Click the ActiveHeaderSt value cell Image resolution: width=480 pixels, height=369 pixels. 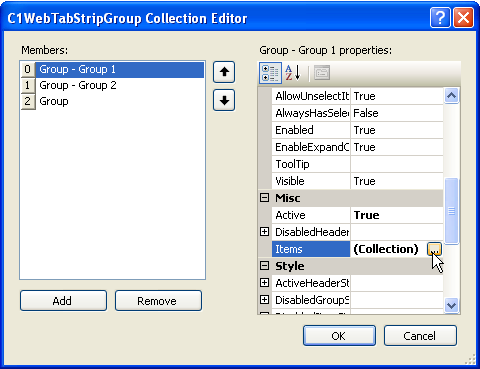[397, 283]
